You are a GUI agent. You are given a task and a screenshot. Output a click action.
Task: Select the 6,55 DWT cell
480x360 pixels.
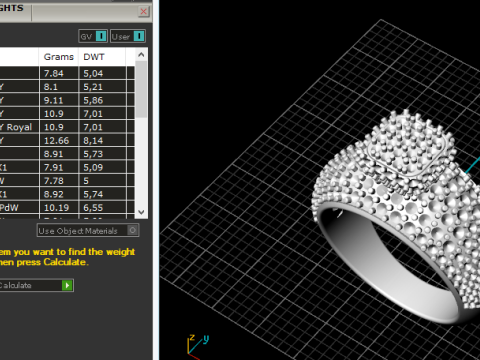coord(103,207)
